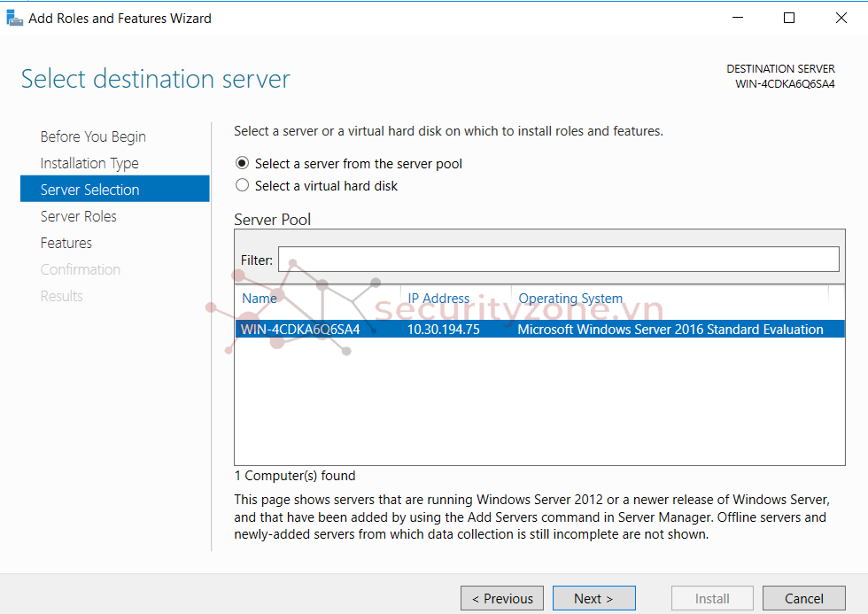Viewport: 868px width, 614px height.
Task: Close the Add Roles and Features Wizard
Action: pyautogui.click(x=841, y=18)
